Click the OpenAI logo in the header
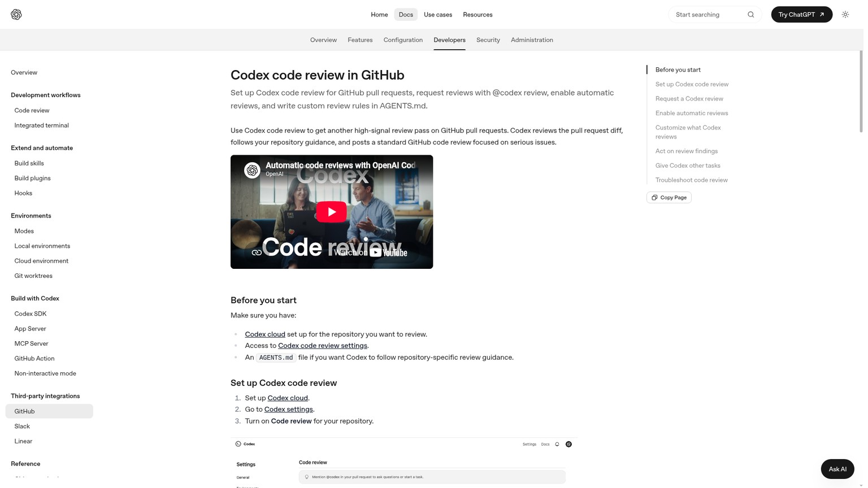Image resolution: width=868 pixels, height=488 pixels. coord(16,15)
